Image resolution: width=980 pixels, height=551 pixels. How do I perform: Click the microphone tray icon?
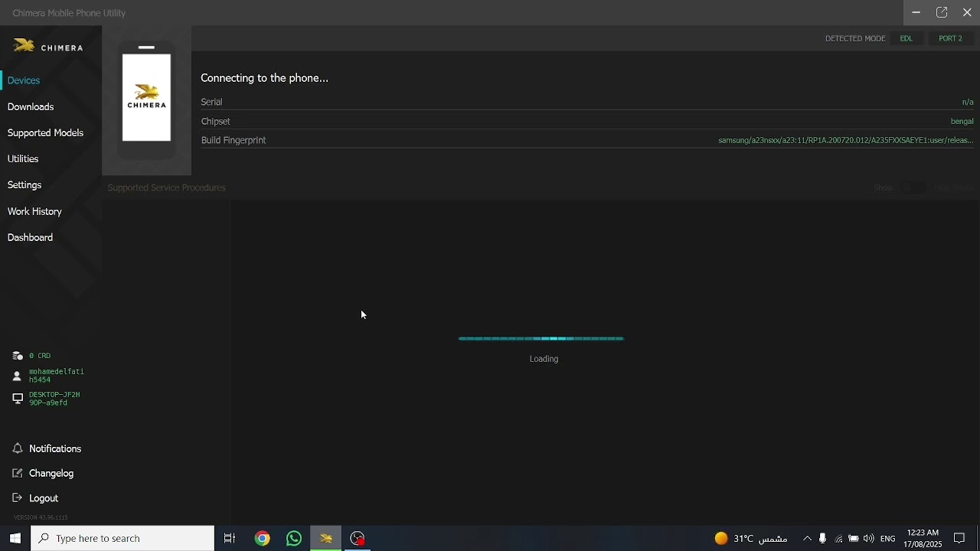click(x=823, y=539)
